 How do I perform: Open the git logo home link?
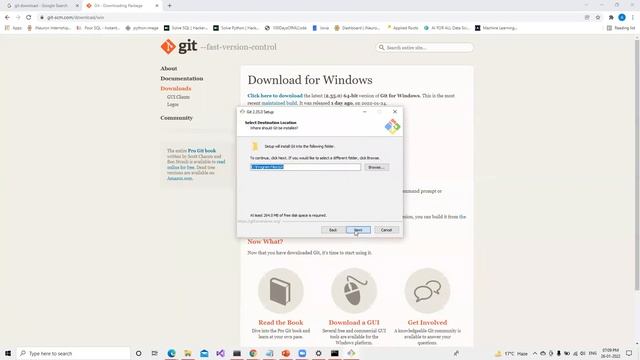tap(179, 47)
